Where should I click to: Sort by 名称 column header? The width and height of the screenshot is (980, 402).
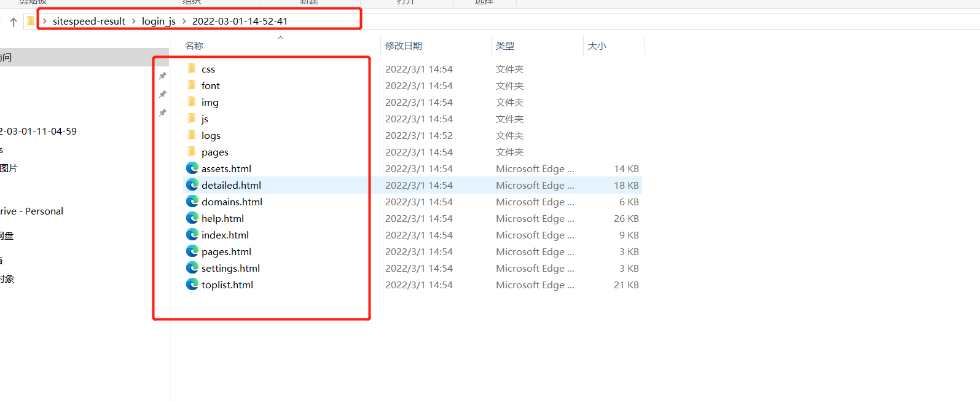[194, 45]
